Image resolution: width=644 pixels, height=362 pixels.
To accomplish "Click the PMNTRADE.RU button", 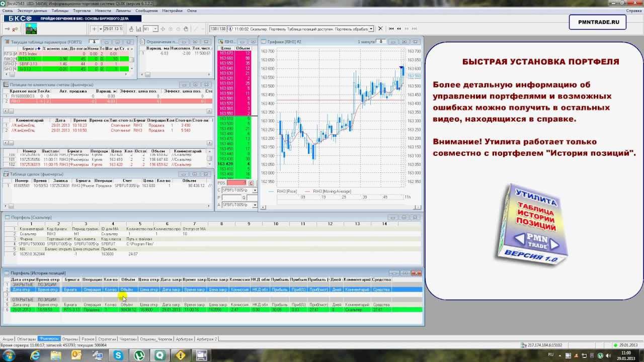I will coord(598,22).
